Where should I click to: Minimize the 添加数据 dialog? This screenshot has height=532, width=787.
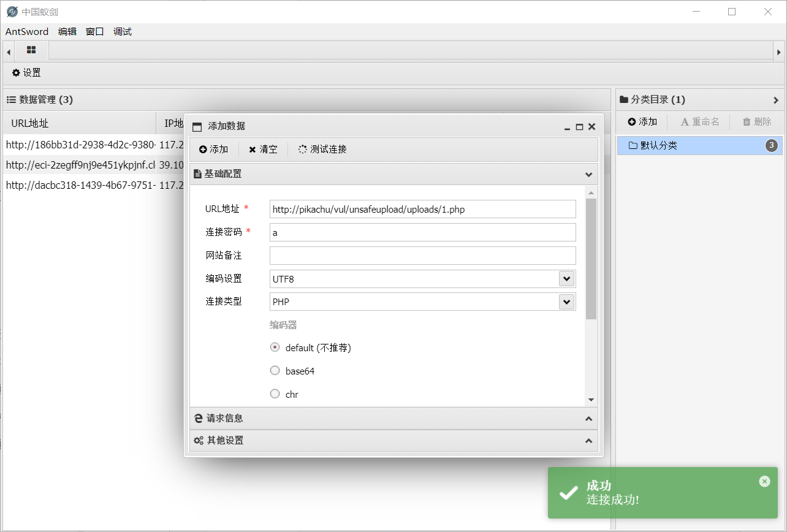point(568,127)
